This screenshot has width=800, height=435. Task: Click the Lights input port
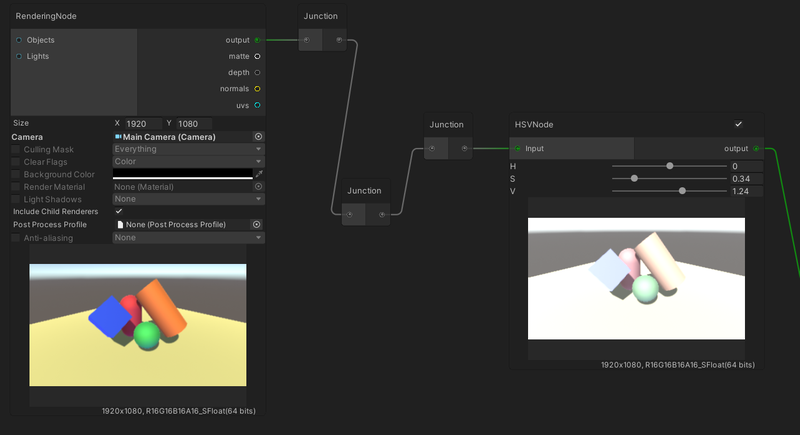click(x=19, y=57)
